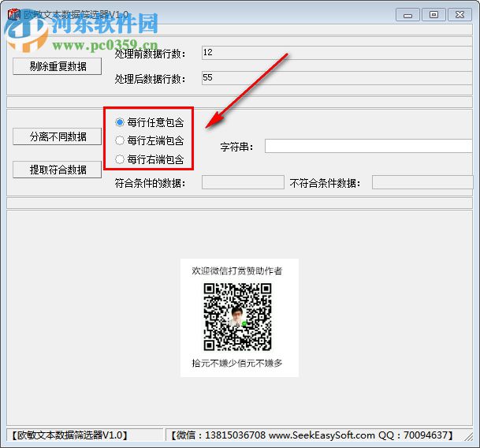Click the 字符串: label
480x448 pixels.
[236, 147]
